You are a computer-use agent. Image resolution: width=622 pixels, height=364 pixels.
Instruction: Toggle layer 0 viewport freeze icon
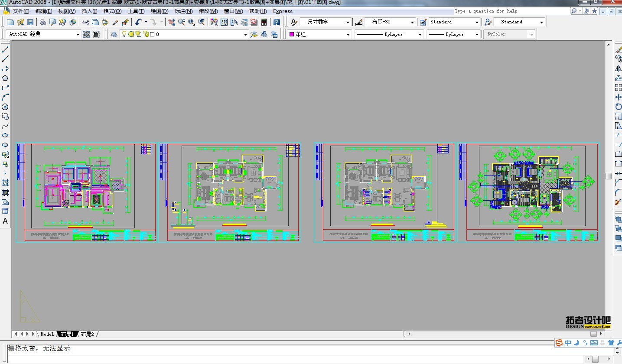pyautogui.click(x=138, y=34)
